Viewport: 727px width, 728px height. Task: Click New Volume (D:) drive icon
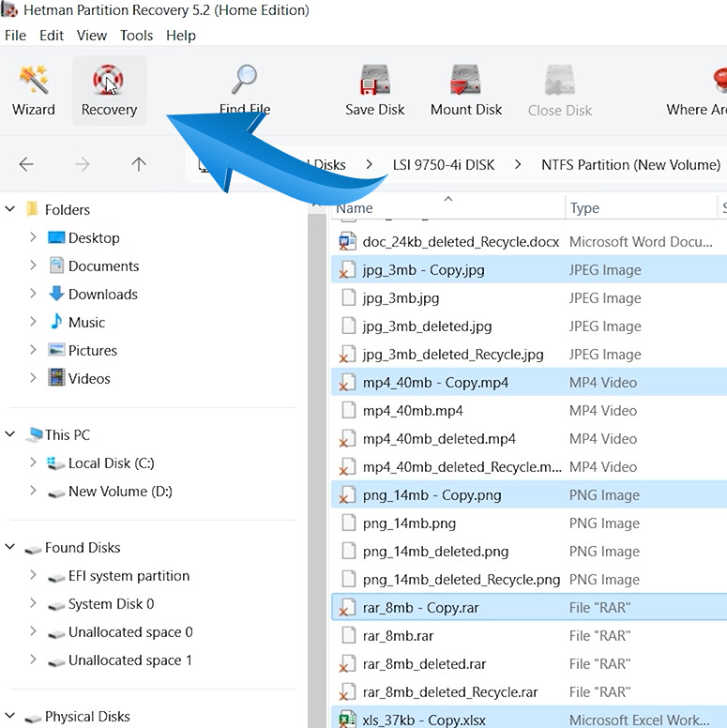point(56,493)
